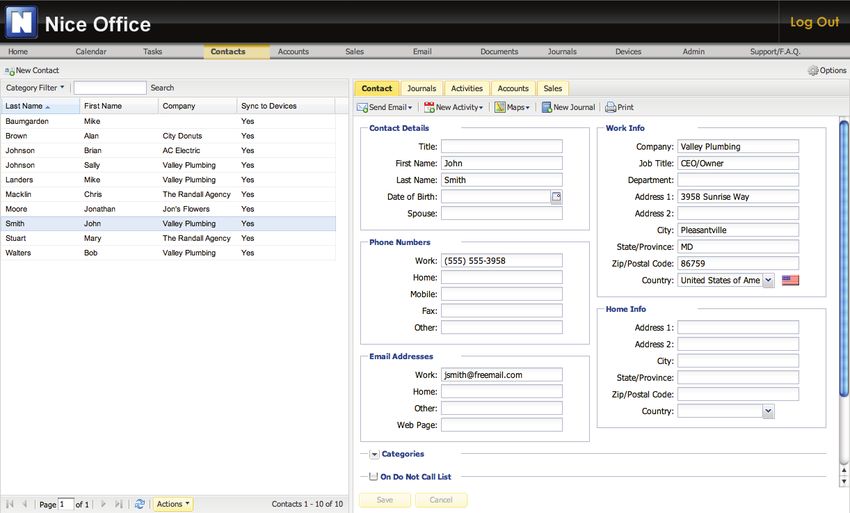Click the Send Email envelope icon
The height and width of the screenshot is (513, 850).
pos(362,107)
